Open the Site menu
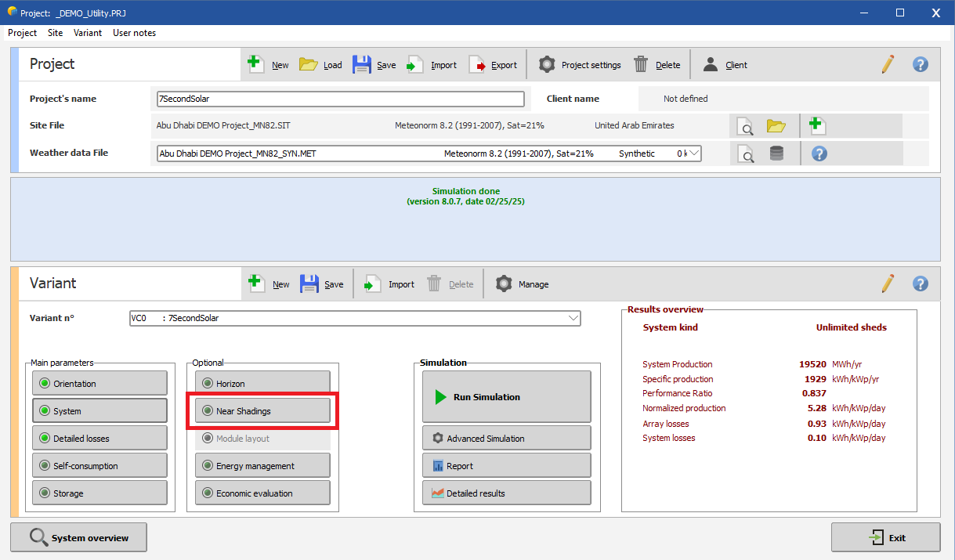Screen dimensions: 955x560 coord(55,33)
